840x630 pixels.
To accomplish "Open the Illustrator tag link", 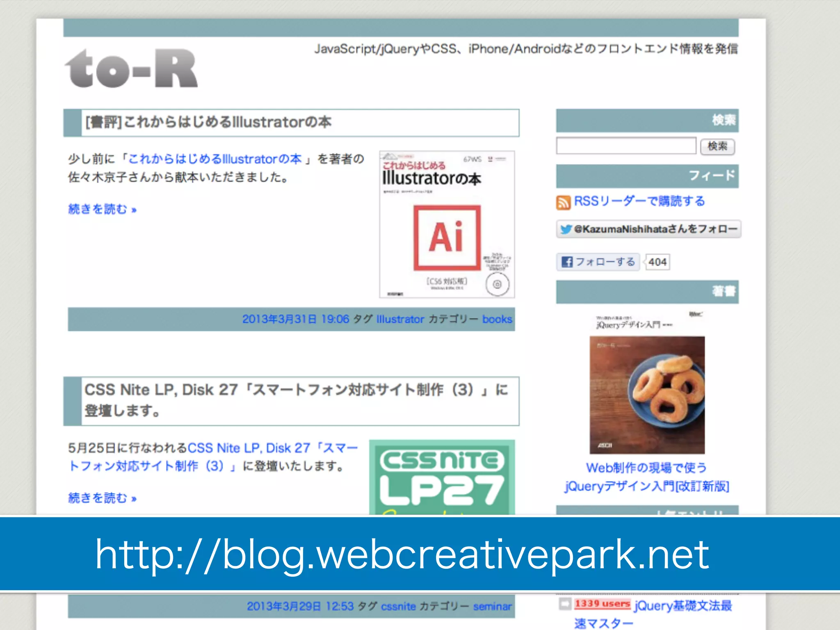I will [400, 319].
